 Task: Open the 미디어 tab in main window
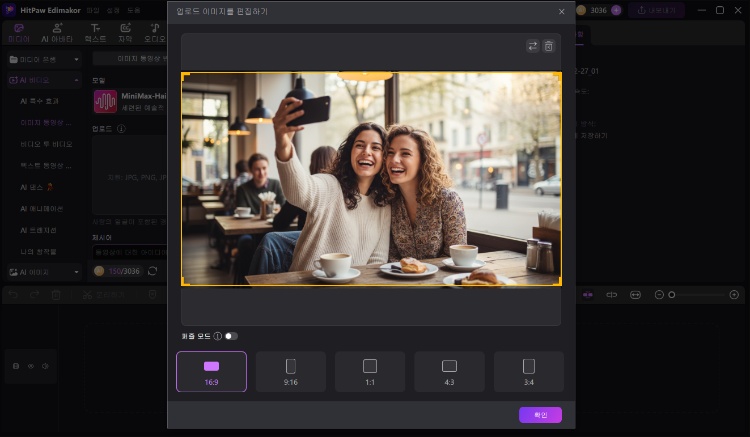click(x=19, y=33)
